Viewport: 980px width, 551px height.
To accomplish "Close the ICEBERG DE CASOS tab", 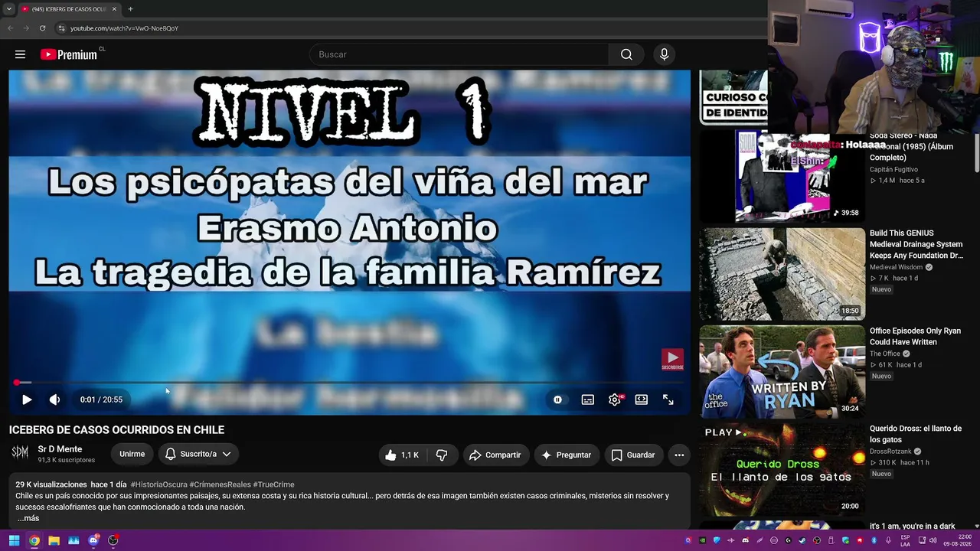I will pos(114,9).
